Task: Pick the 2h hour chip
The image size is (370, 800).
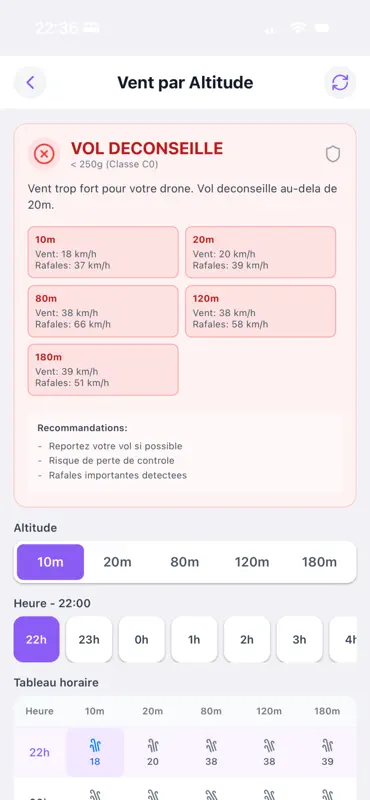Action: 246,639
